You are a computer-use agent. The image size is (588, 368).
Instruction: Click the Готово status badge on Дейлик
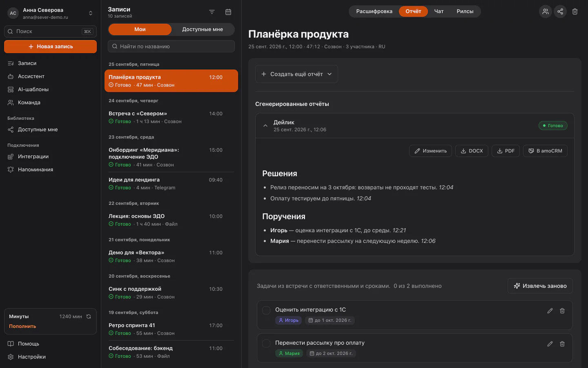[x=553, y=126]
